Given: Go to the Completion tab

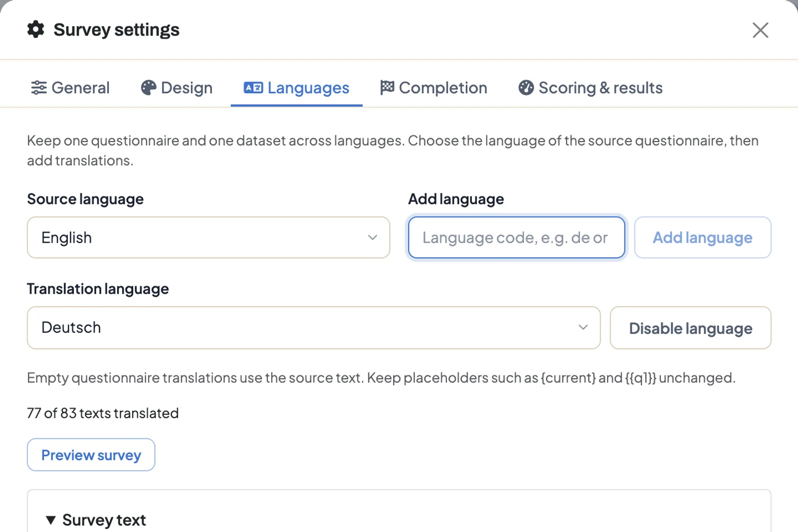Looking at the screenshot, I should [x=433, y=88].
